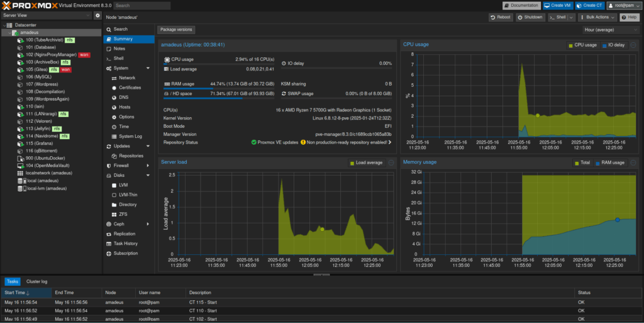The height and width of the screenshot is (323, 644).
Task: Click the gear icon beside Server View
Action: point(97,14)
